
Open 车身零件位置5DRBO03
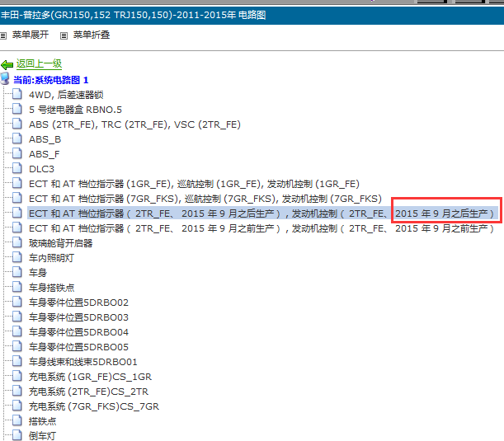click(78, 317)
